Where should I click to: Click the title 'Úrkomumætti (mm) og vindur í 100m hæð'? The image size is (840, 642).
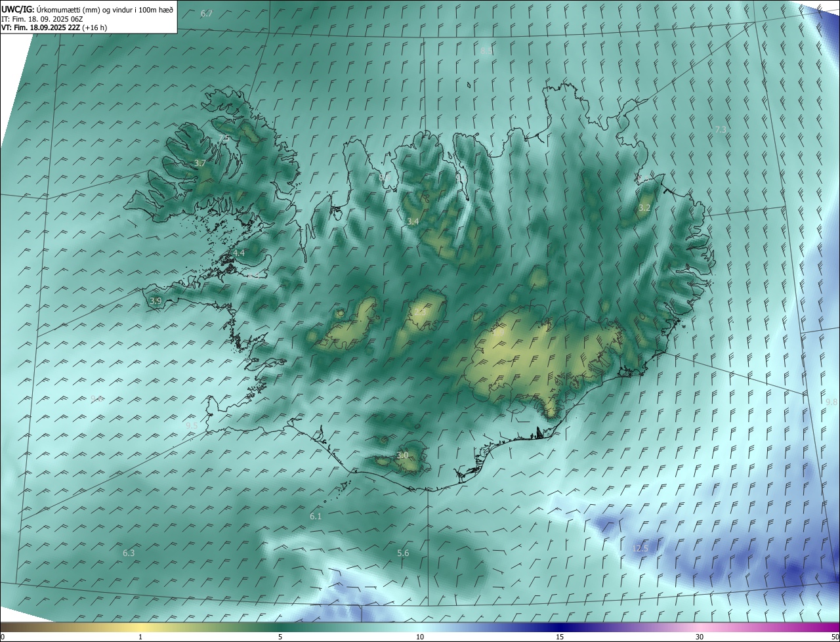coord(105,10)
